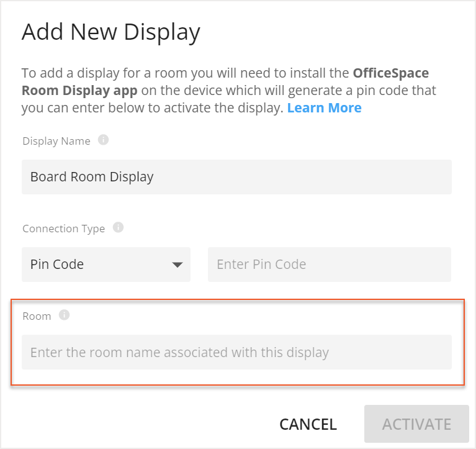Expand the Connection Type dropdown arrow
The image size is (476, 449).
[177, 265]
